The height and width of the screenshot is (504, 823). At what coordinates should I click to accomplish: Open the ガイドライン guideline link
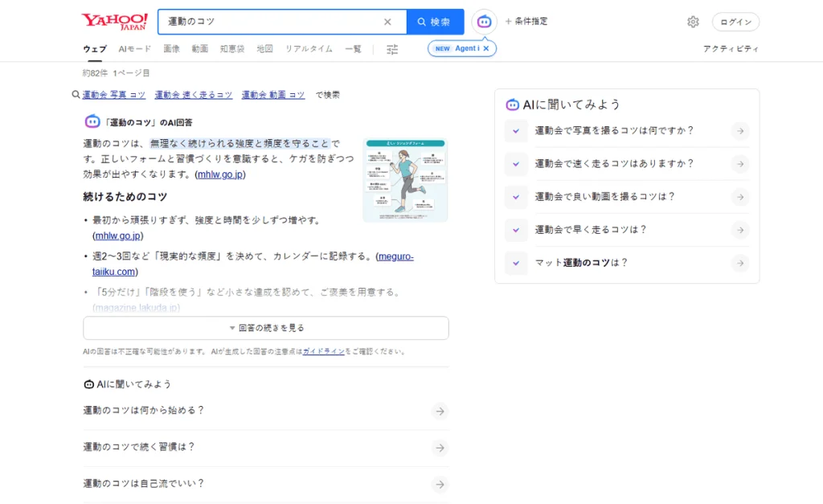323,351
